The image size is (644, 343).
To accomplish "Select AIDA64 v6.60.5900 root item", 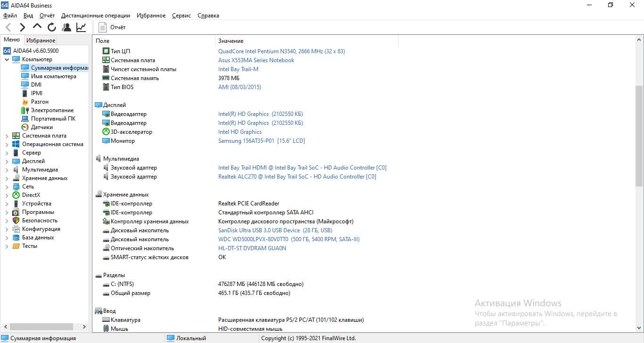I will [36, 51].
